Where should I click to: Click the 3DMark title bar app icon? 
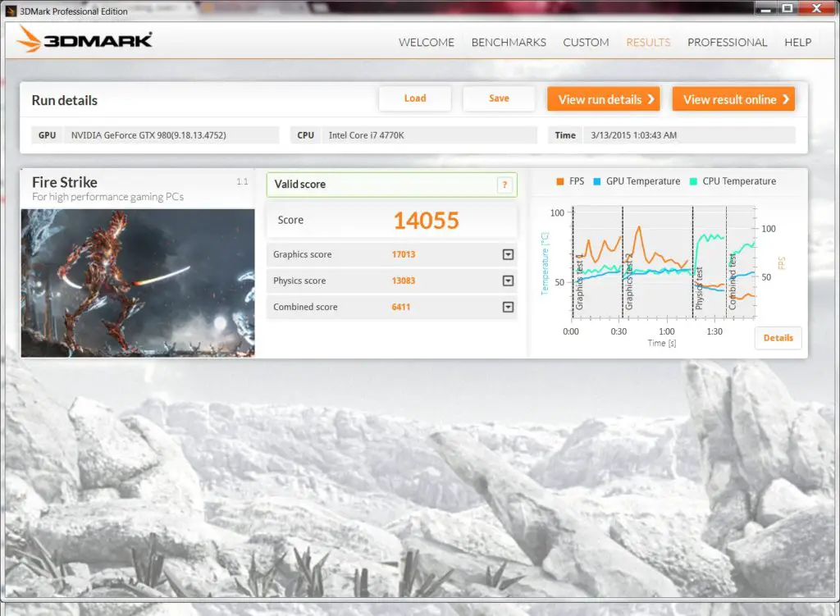(x=11, y=11)
